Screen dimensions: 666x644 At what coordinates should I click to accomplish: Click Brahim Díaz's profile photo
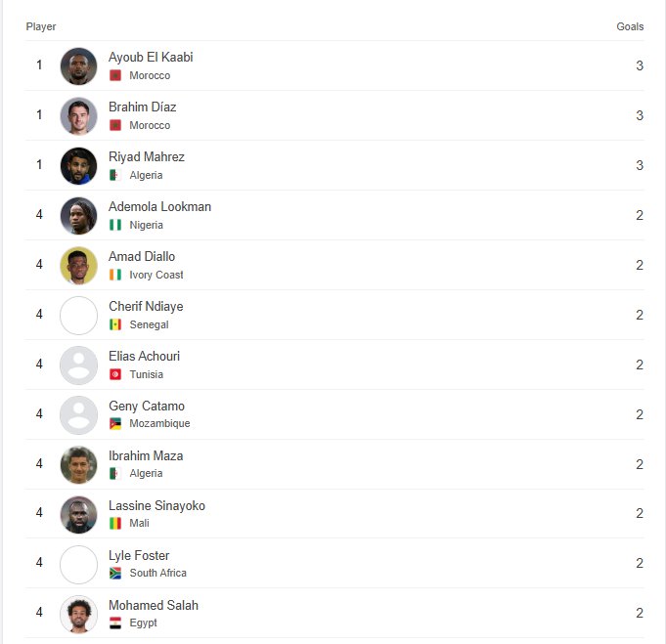[78, 116]
